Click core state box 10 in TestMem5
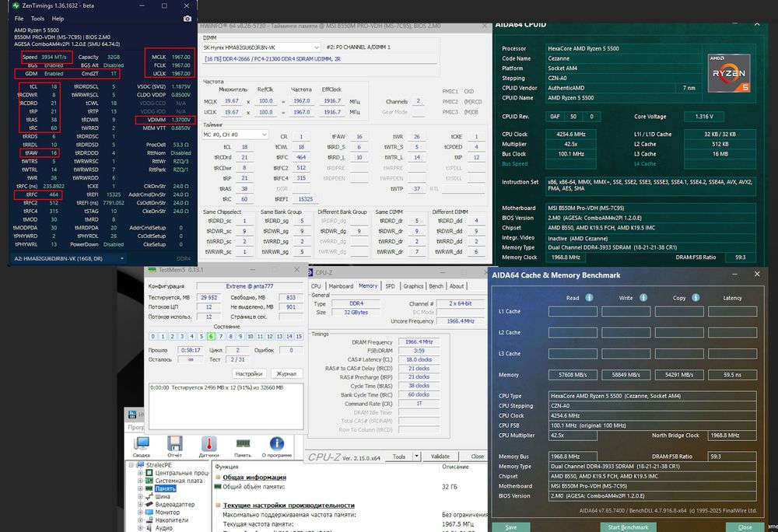The image size is (778, 532). pyautogui.click(x=250, y=336)
